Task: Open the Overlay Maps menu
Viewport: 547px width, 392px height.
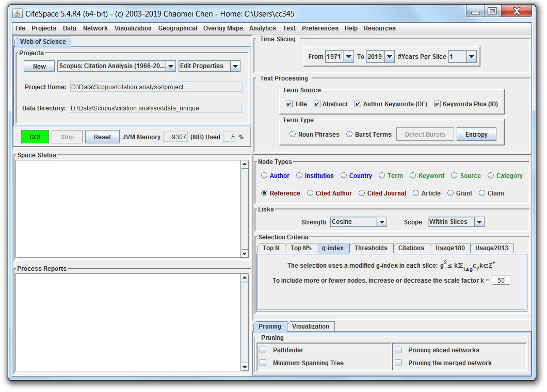Action: pyautogui.click(x=223, y=28)
